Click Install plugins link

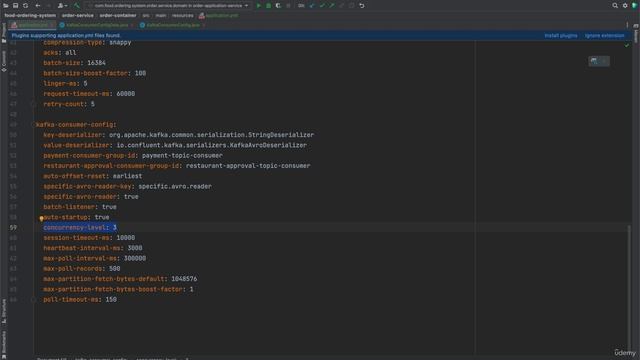click(561, 36)
